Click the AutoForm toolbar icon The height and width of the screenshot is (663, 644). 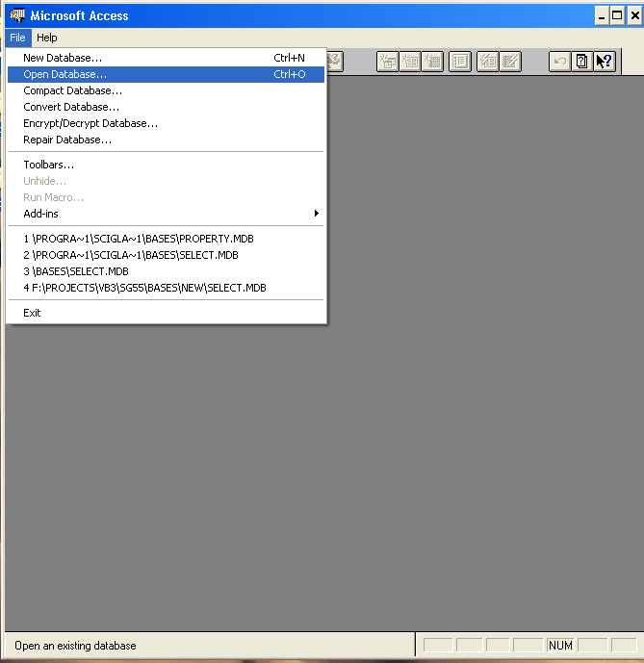click(x=487, y=62)
